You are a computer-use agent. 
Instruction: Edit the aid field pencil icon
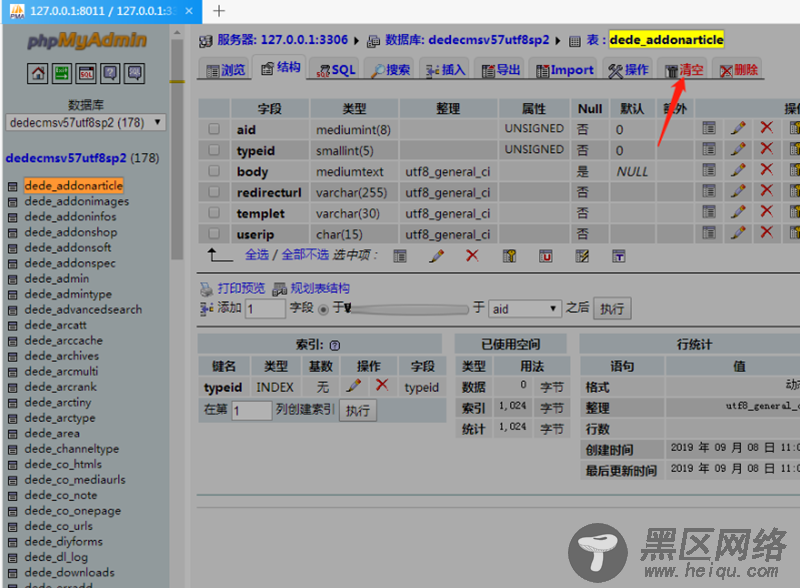click(x=738, y=128)
